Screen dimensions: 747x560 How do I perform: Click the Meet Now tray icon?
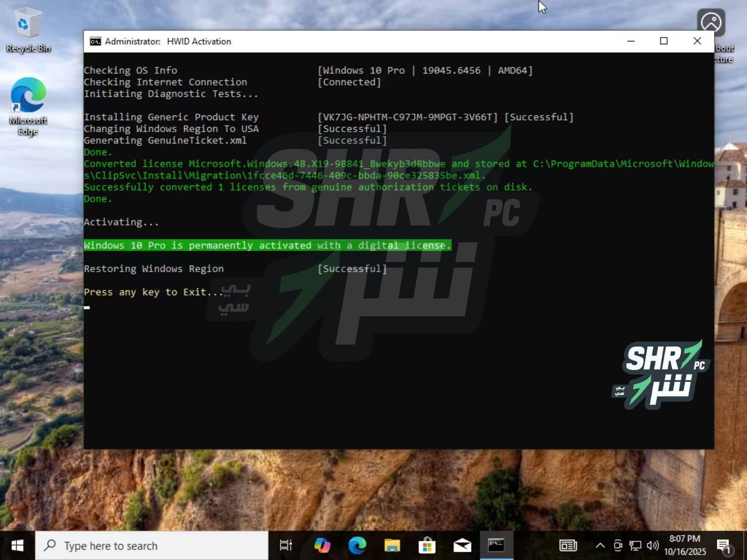pos(618,545)
